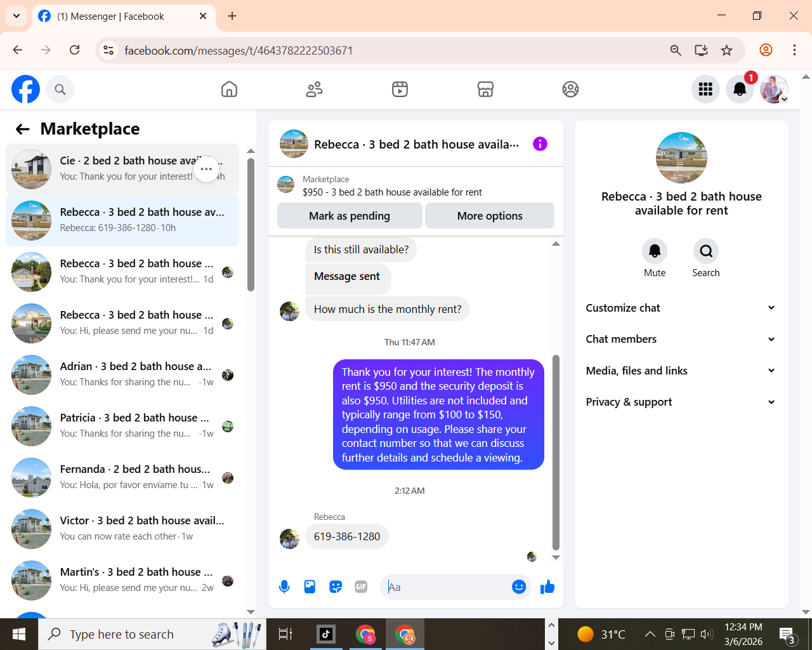The image size is (812, 650).
Task: Open the Facebook search magnifier
Action: coord(60,90)
